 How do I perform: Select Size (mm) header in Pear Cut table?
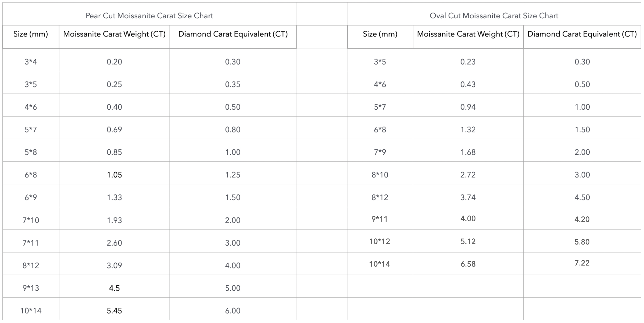click(31, 34)
